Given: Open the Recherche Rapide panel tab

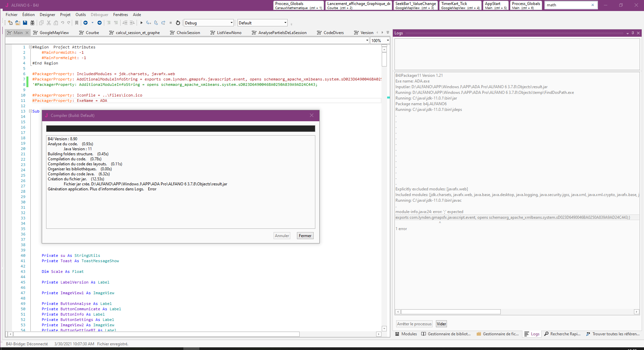Looking at the screenshot, I should click(562, 334).
